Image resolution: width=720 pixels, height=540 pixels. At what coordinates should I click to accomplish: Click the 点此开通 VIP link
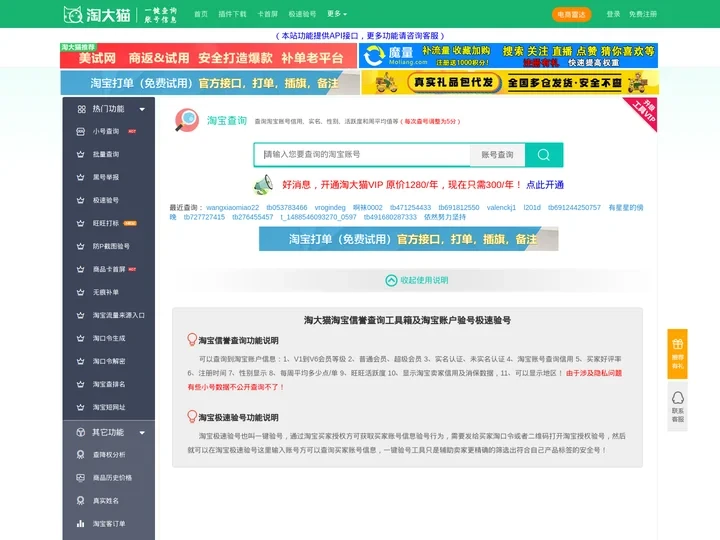coord(545,185)
